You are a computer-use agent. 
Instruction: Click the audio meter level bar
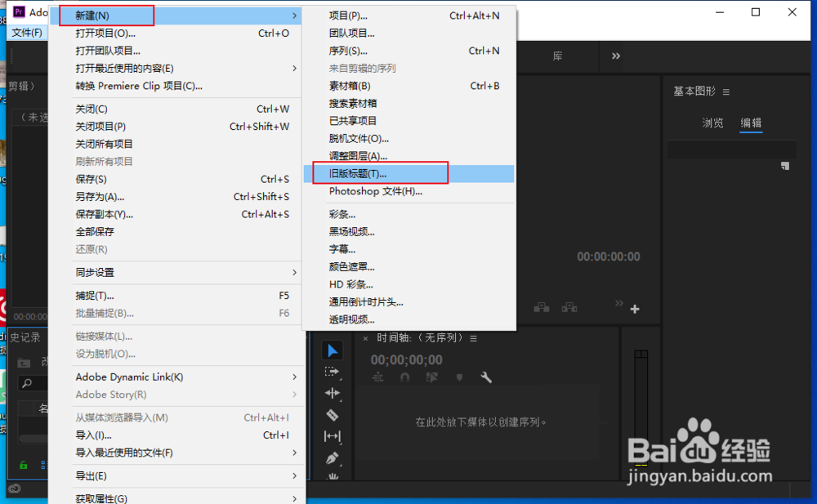(641, 408)
